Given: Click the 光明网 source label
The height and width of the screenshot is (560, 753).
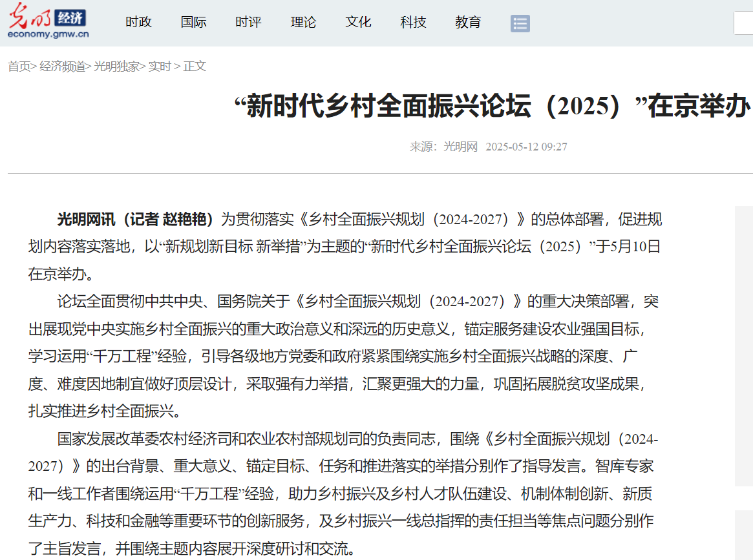Looking at the screenshot, I should pyautogui.click(x=460, y=147).
